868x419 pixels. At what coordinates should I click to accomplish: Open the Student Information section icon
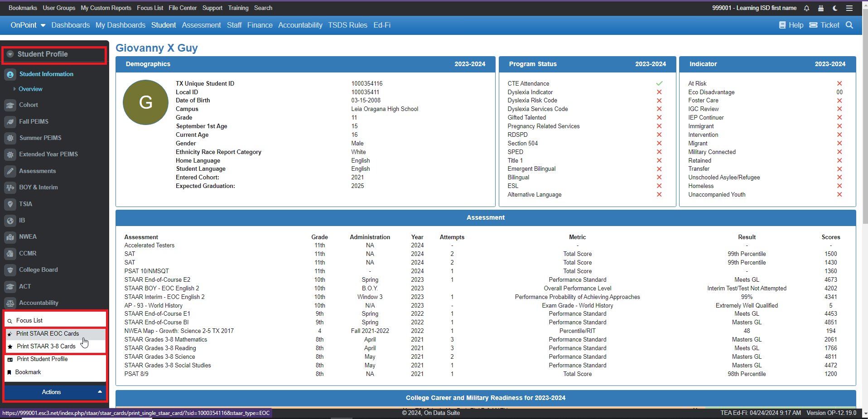tap(10, 74)
